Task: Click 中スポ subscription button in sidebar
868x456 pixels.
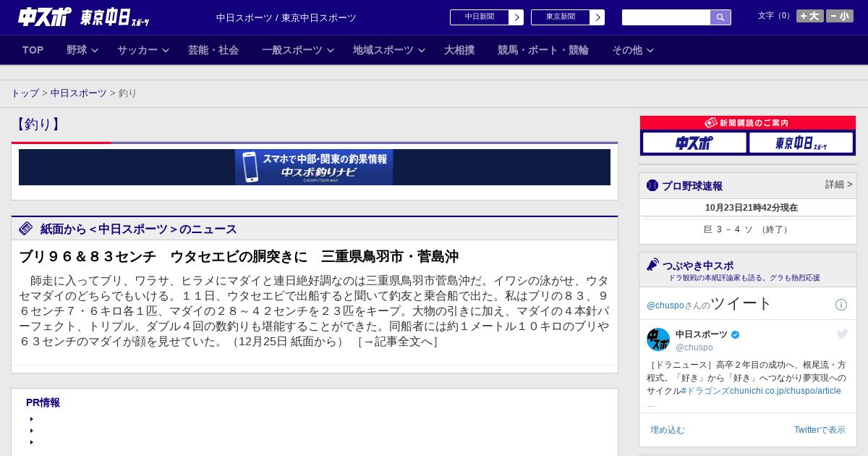Action: [694, 143]
